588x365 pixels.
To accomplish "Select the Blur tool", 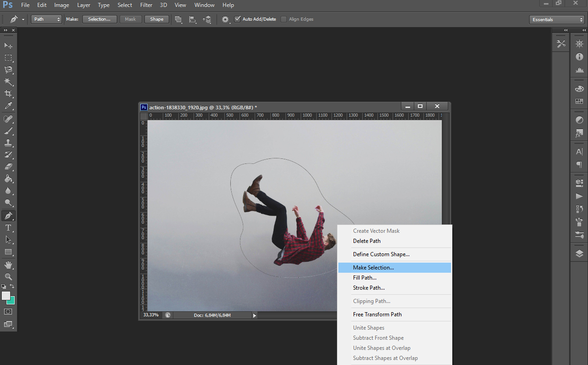I will (x=8, y=191).
